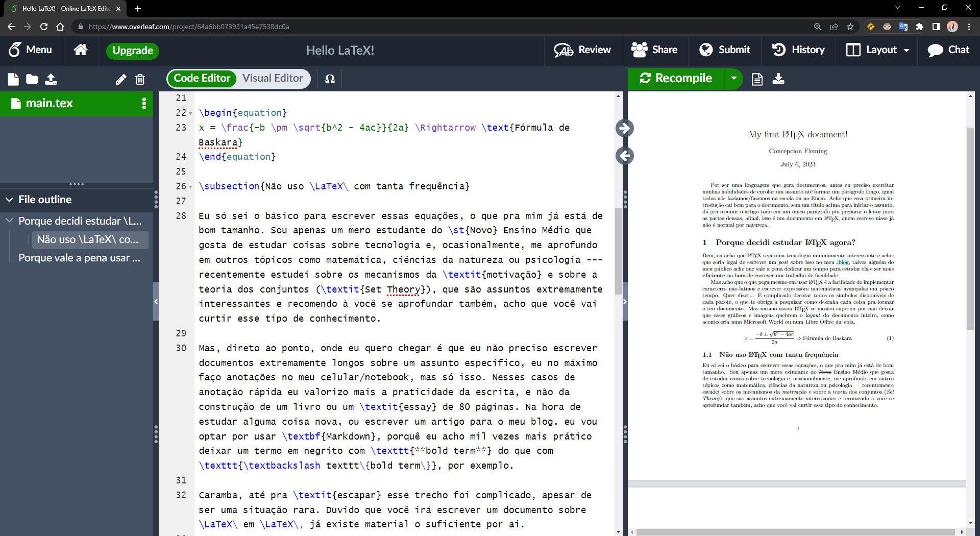This screenshot has height=536, width=980.
Task: Click line number 28 in the gutter
Action: (x=181, y=216)
